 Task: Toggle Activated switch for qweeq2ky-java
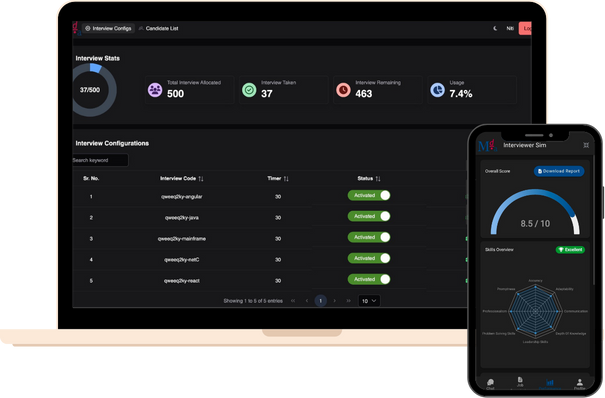point(369,216)
